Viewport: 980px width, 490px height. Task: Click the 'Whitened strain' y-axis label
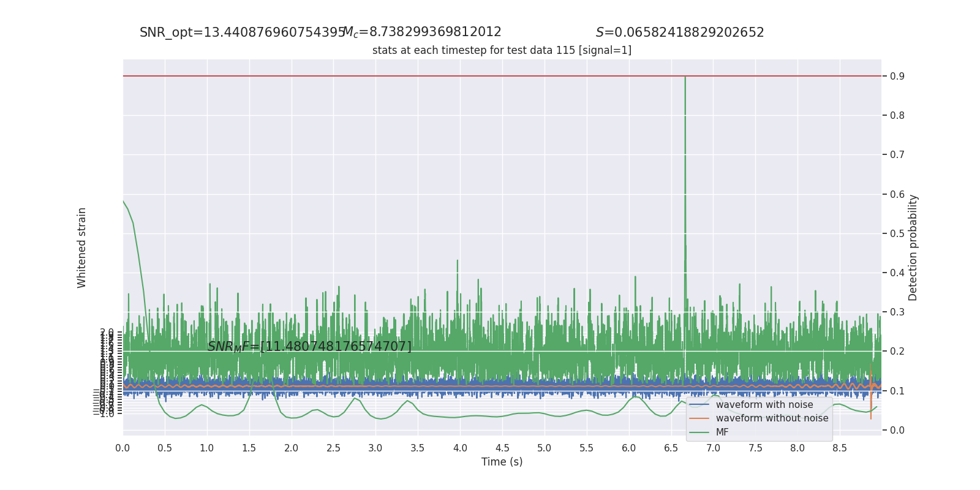tap(82, 247)
